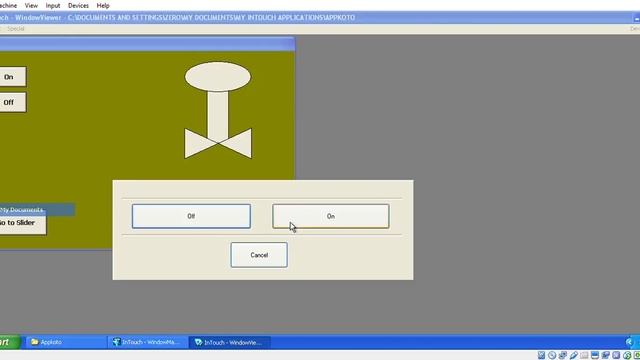
Task: Click the valve symbol graphic
Action: click(218, 110)
